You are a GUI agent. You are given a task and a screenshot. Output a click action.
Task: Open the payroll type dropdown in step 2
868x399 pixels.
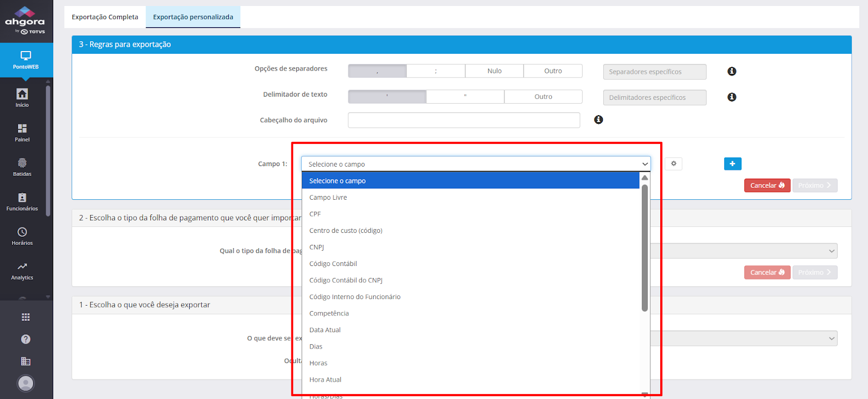[744, 251]
